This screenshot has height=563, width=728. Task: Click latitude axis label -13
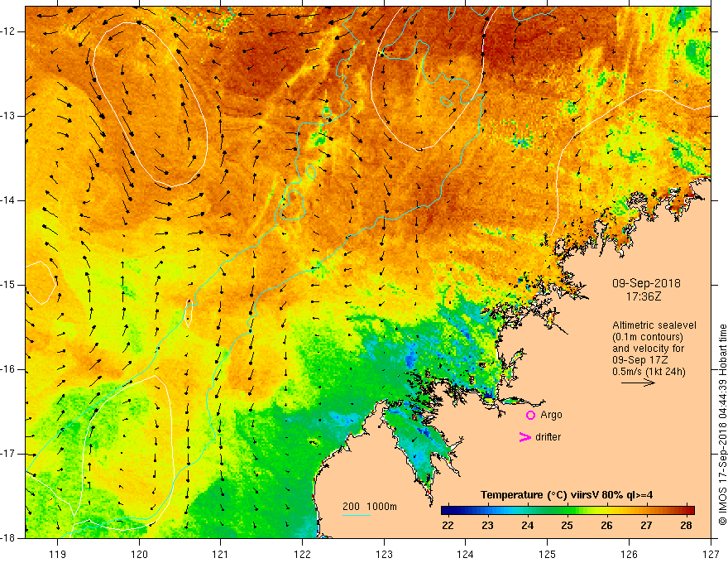9,116
